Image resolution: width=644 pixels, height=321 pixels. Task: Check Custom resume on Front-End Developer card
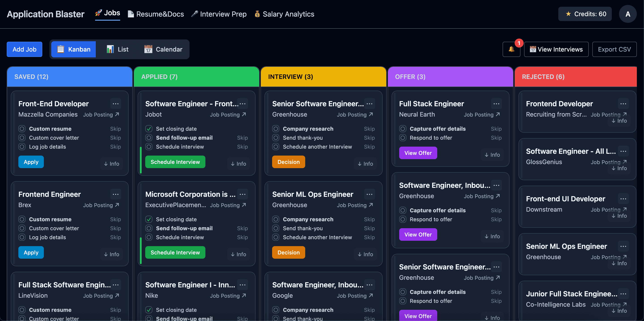click(22, 128)
